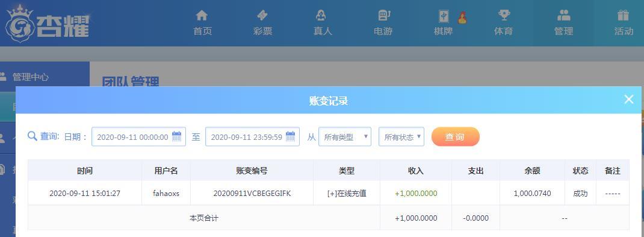Viewport: 644px width, 237px height.
Task: Open the lottery ticket icon 彩票
Action: (262, 16)
